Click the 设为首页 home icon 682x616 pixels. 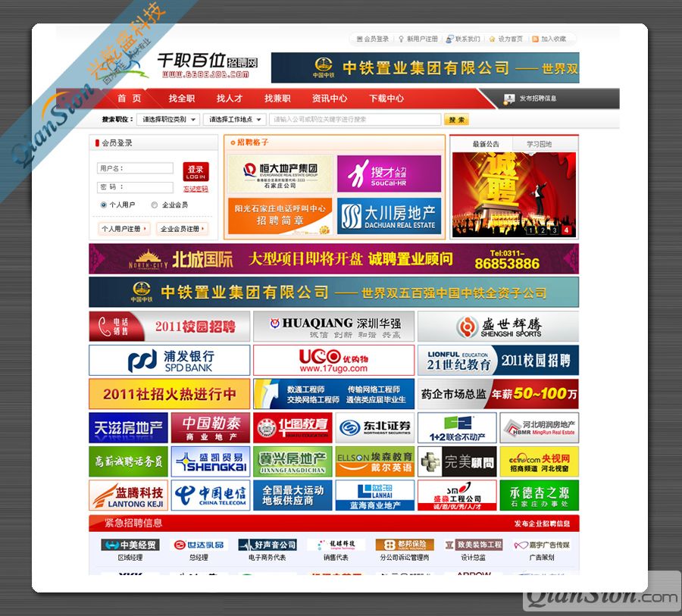coord(493,39)
